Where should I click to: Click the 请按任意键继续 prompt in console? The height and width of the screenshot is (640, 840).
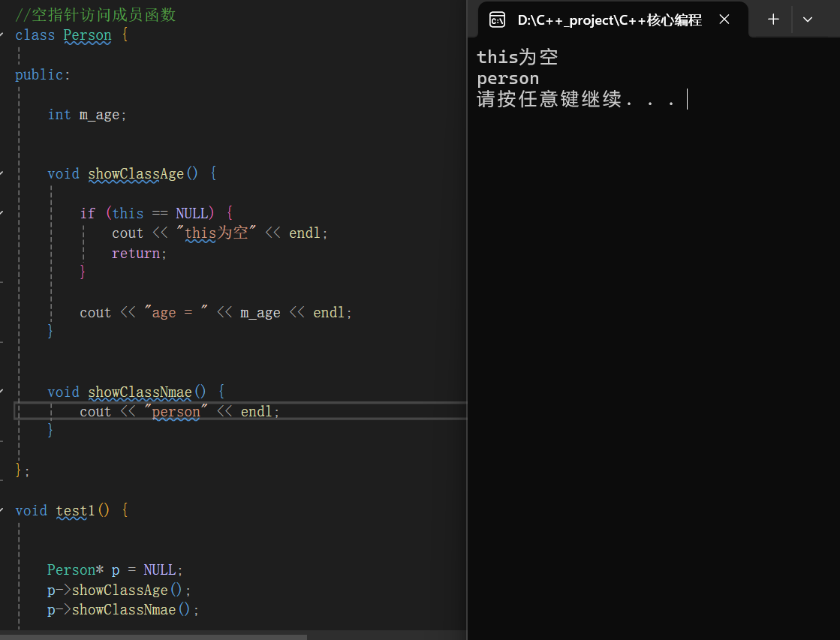click(577, 99)
